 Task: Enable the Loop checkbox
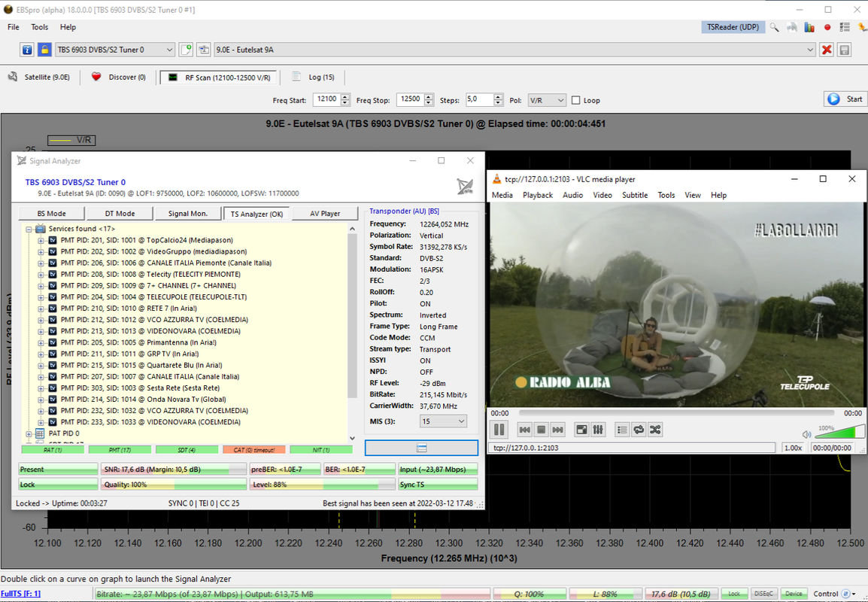tap(575, 100)
